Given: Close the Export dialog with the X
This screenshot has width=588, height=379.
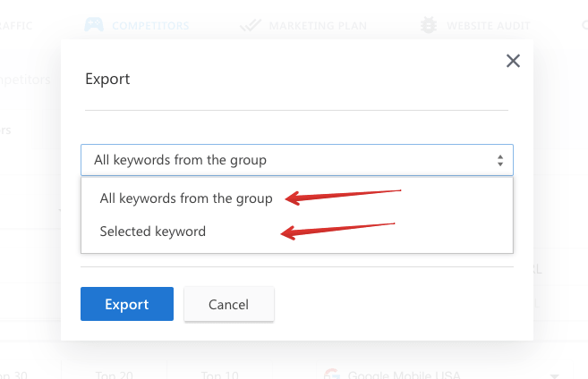Looking at the screenshot, I should click(513, 61).
